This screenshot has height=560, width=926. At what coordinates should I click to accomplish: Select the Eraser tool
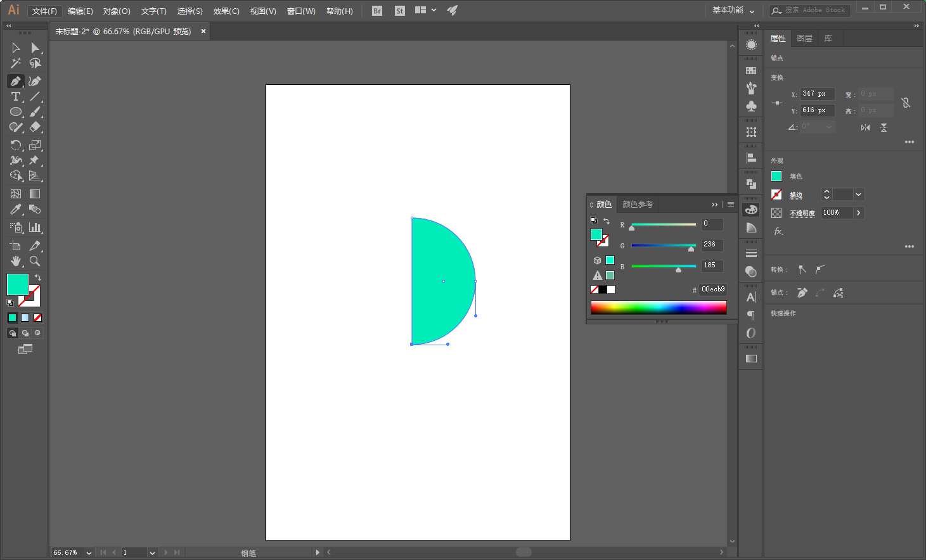35,127
